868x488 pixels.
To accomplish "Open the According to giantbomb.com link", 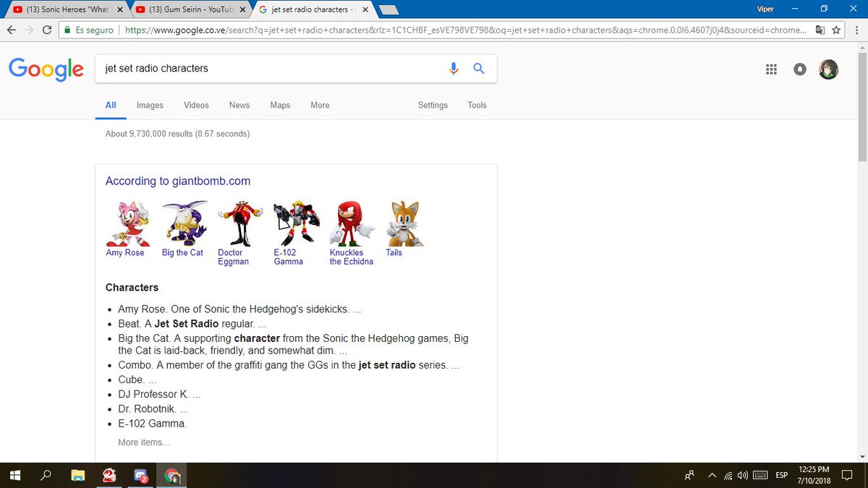I will [178, 181].
